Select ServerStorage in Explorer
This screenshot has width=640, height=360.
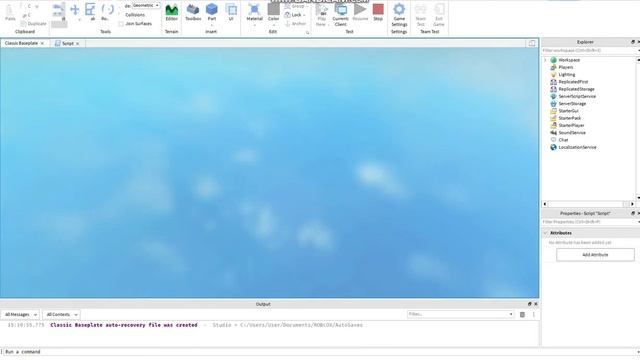572,104
